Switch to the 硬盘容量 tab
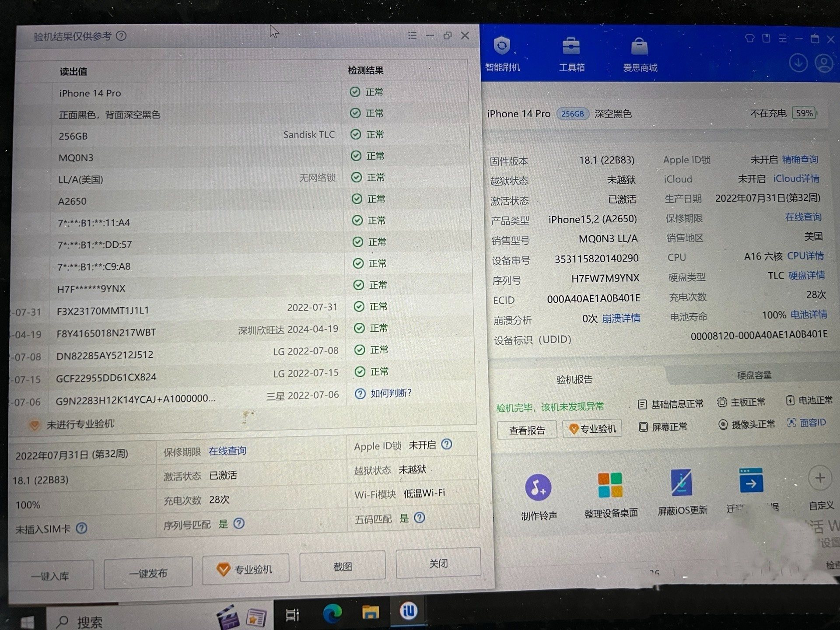Image resolution: width=840 pixels, height=630 pixels. coord(754,375)
